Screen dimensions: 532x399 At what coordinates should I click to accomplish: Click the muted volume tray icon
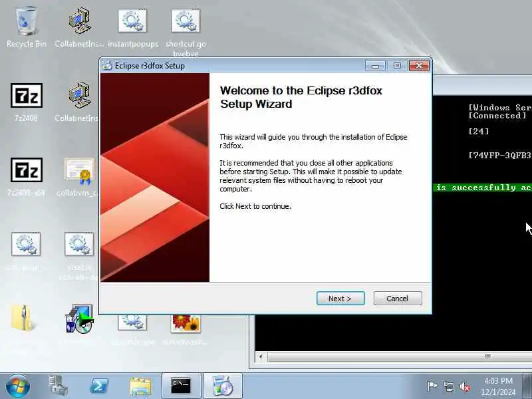pyautogui.click(x=465, y=386)
